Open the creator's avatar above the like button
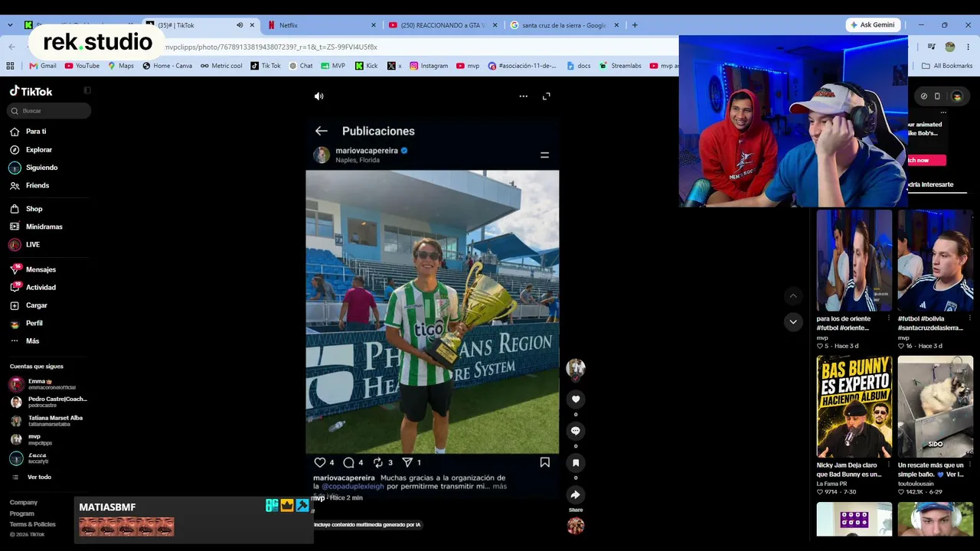Image resolution: width=980 pixels, height=551 pixels. coord(576,368)
